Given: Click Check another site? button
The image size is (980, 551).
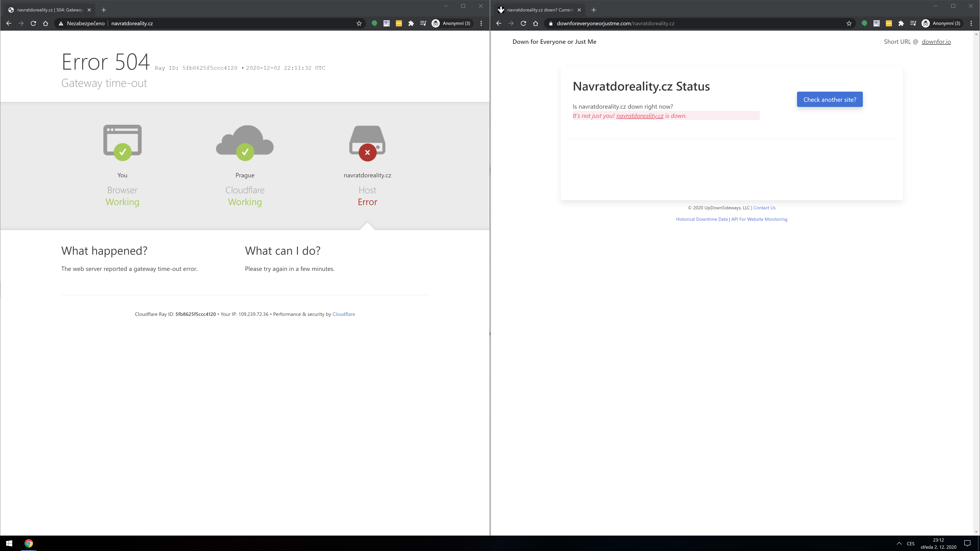Looking at the screenshot, I should tap(830, 99).
